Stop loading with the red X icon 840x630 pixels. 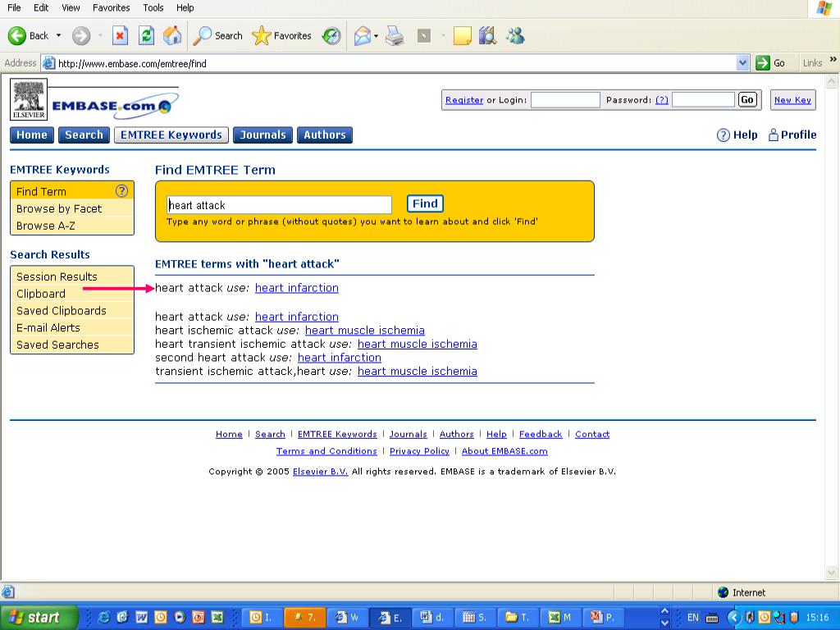120,36
